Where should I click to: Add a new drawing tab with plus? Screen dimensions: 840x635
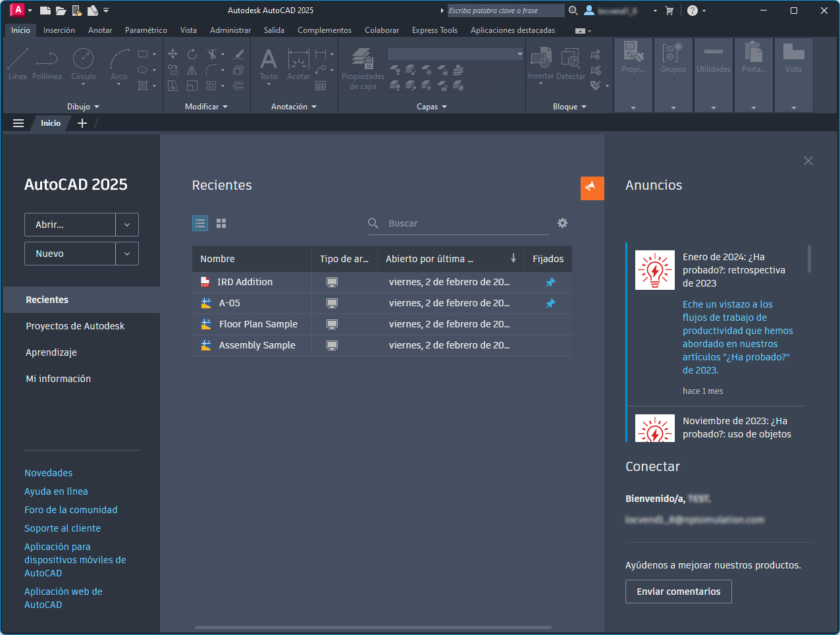click(82, 123)
